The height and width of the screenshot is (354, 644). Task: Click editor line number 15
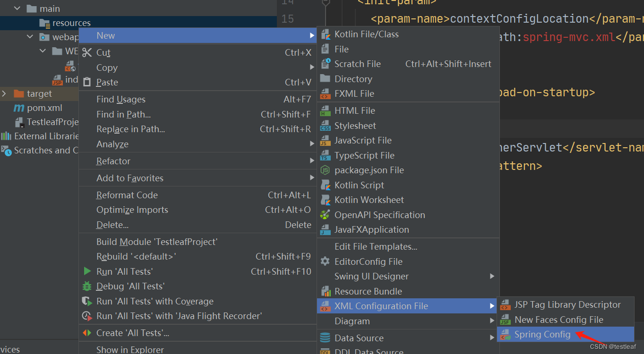pyautogui.click(x=287, y=19)
